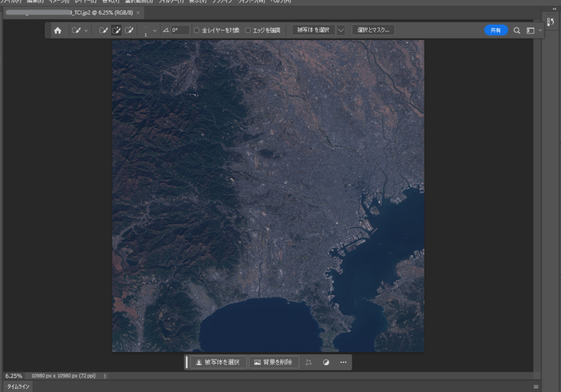Open the more options ellipsis in taskbar
Screen dimensions: 561x392
tap(344, 362)
